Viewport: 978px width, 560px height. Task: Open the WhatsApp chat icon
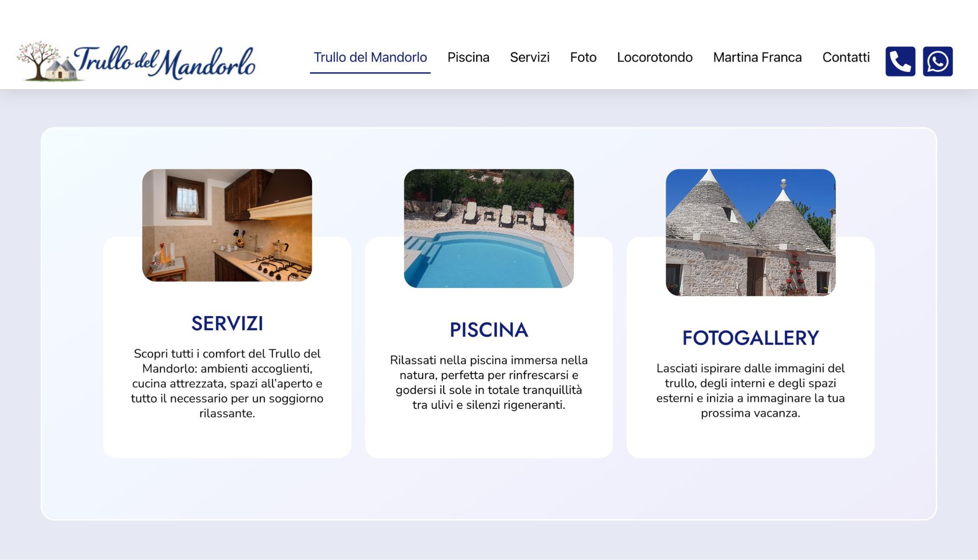(x=937, y=62)
